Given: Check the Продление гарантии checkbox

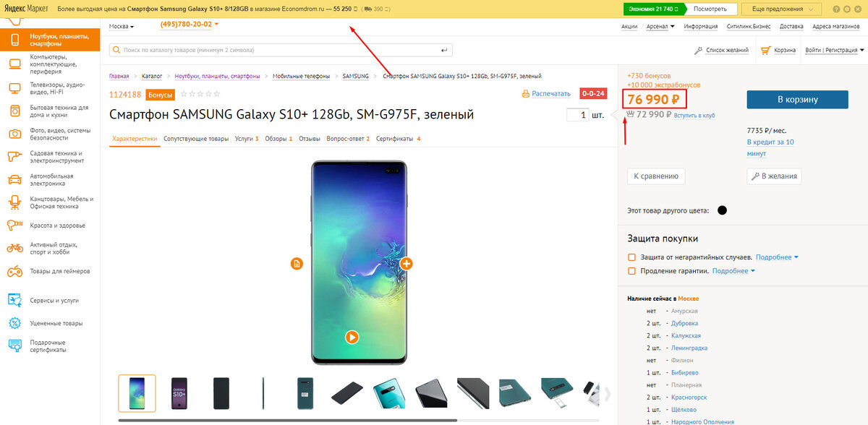Looking at the screenshot, I should 632,271.
